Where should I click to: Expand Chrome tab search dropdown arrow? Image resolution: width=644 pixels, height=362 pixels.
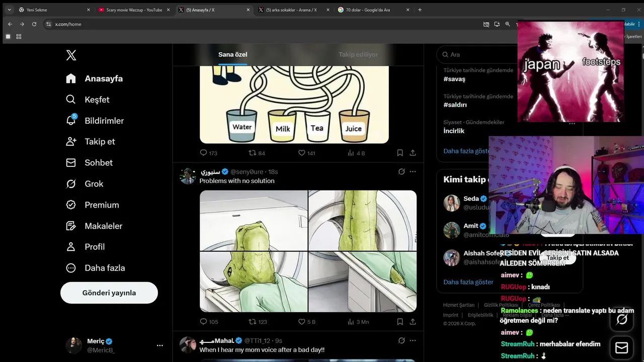point(9,10)
